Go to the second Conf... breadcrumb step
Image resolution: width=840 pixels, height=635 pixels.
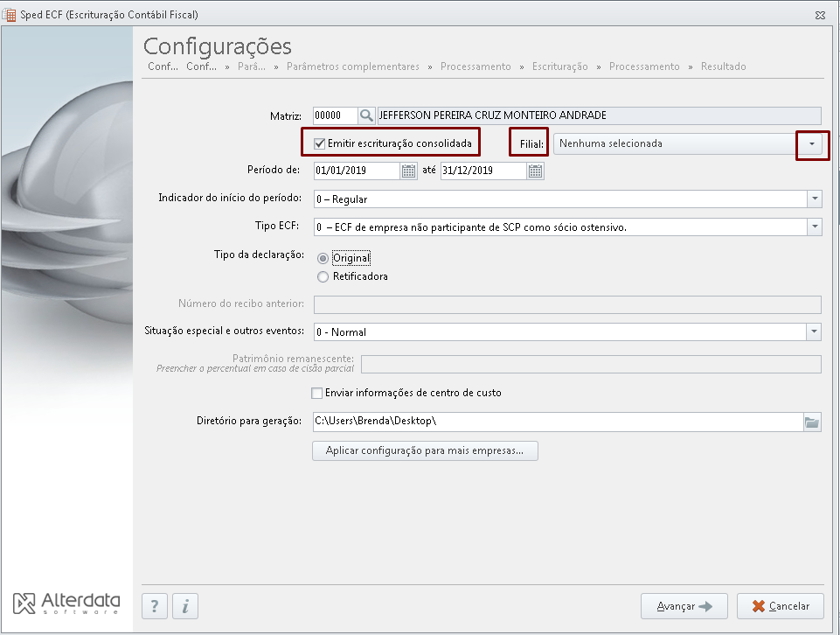(201, 66)
